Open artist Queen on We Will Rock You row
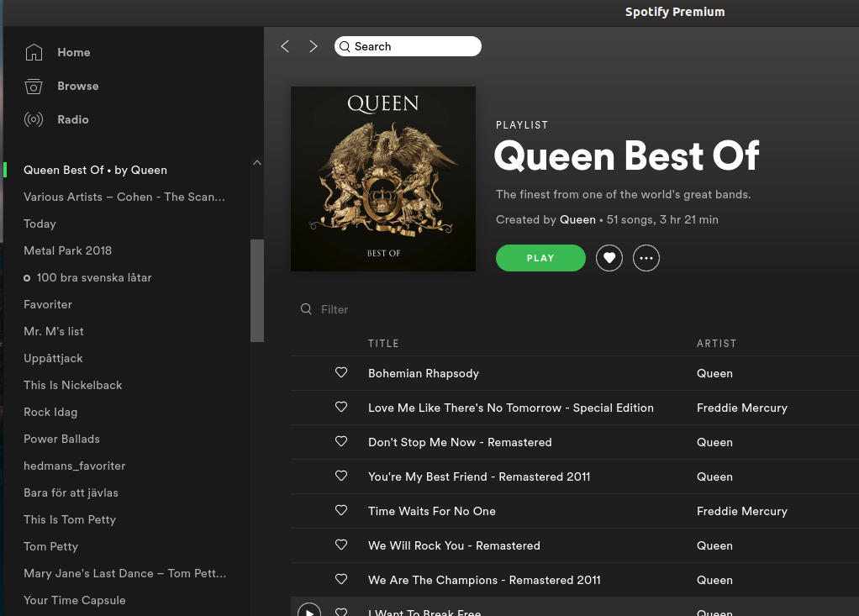The height and width of the screenshot is (616, 859). (x=714, y=546)
